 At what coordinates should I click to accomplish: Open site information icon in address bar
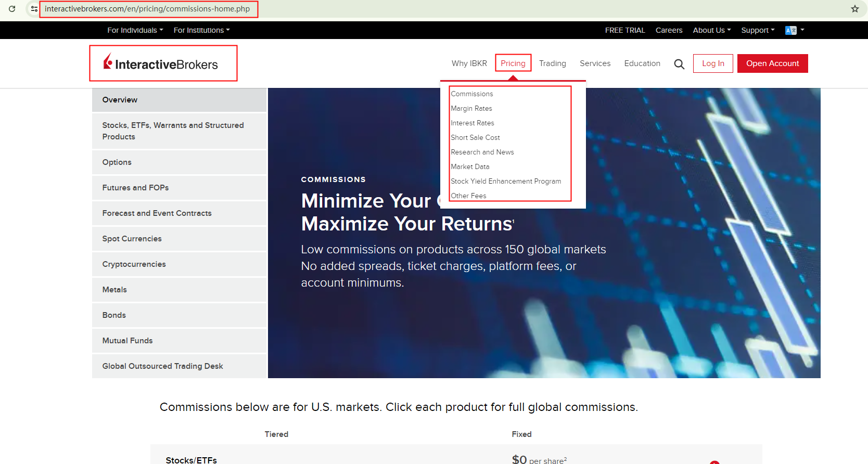[34, 9]
